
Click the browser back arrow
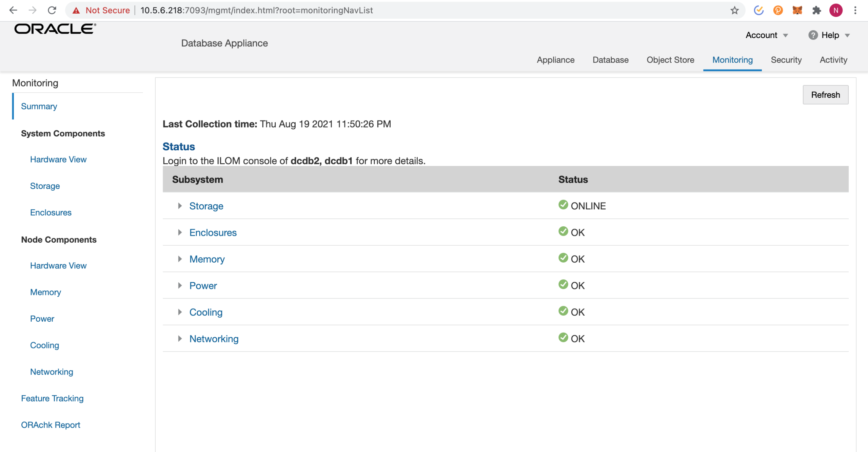click(x=13, y=10)
